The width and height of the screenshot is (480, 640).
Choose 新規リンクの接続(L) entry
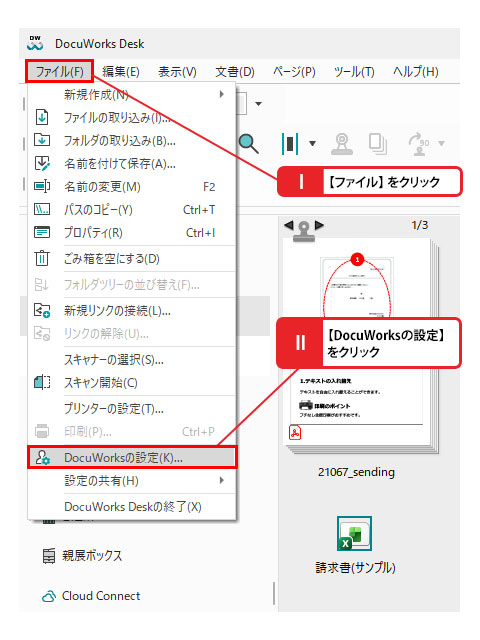pos(131,311)
